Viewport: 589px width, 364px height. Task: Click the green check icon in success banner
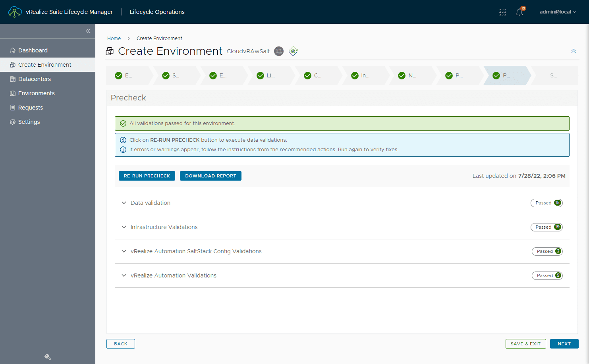click(123, 123)
